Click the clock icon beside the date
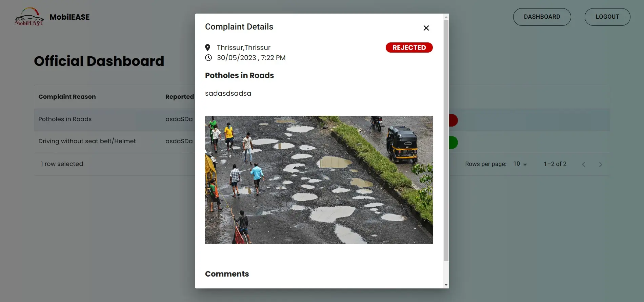644x302 pixels. coord(208,58)
